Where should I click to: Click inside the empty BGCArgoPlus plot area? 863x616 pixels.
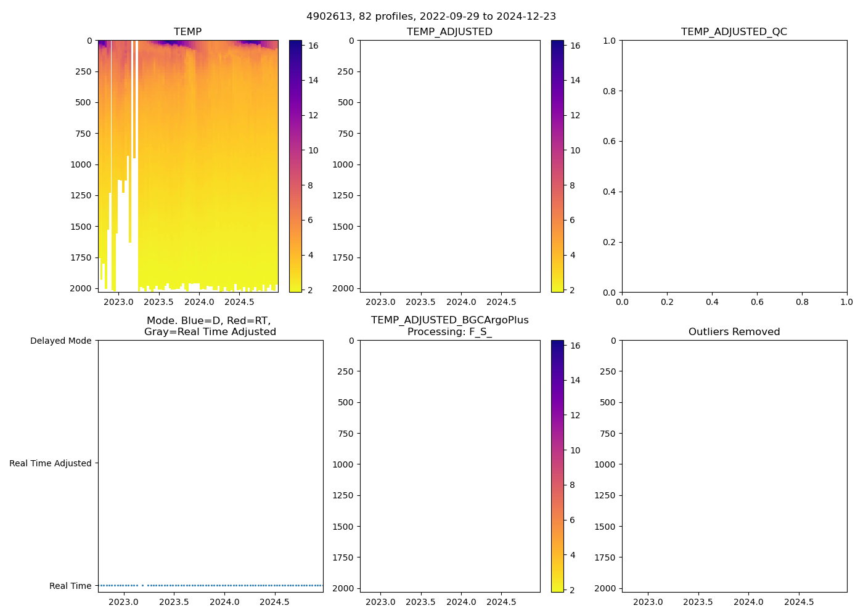(449, 466)
